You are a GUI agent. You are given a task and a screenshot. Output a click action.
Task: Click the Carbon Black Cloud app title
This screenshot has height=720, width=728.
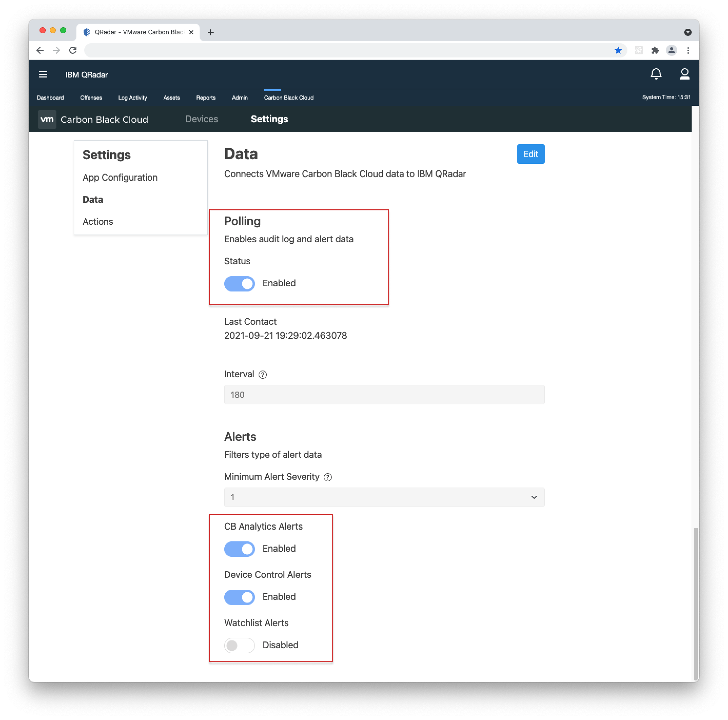pyautogui.click(x=104, y=120)
